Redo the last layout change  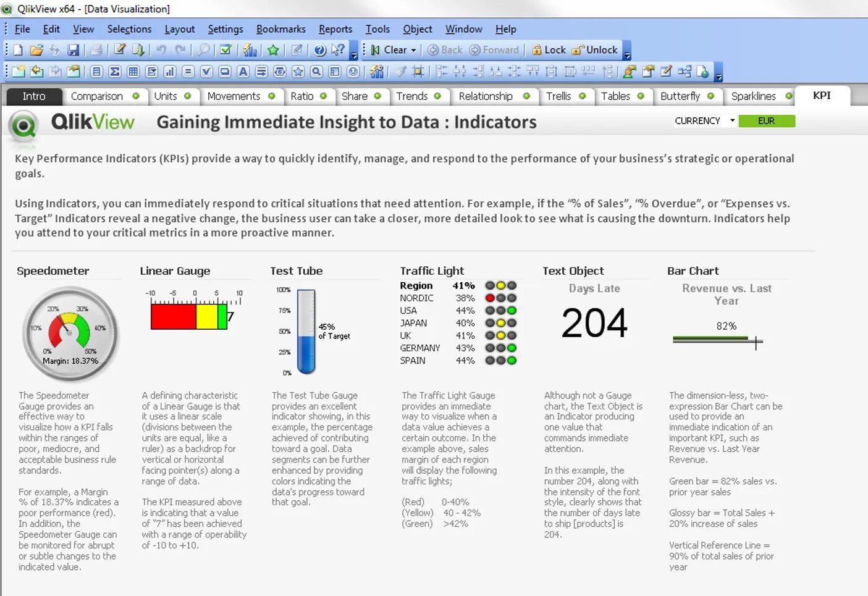pos(180,50)
